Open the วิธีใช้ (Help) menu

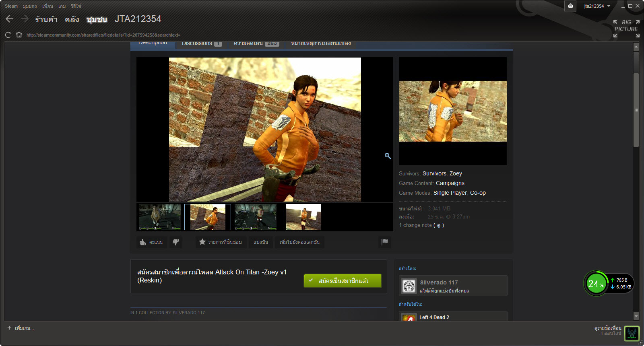(x=76, y=6)
